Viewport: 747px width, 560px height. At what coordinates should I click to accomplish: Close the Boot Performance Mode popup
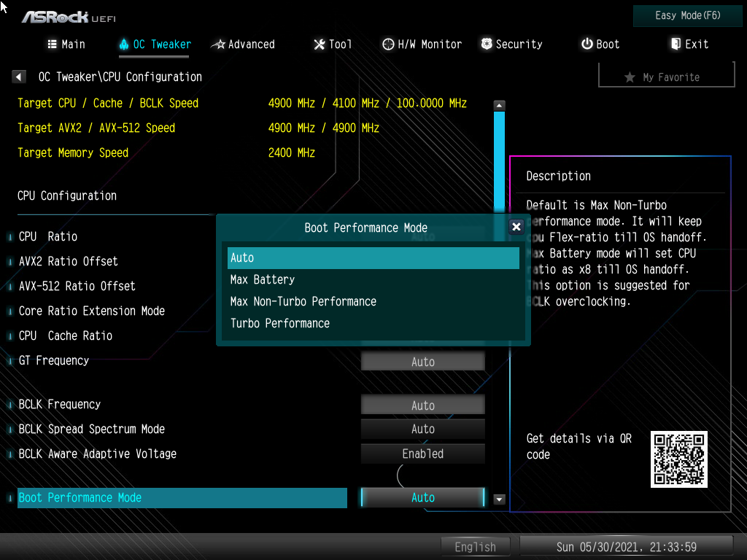(516, 227)
